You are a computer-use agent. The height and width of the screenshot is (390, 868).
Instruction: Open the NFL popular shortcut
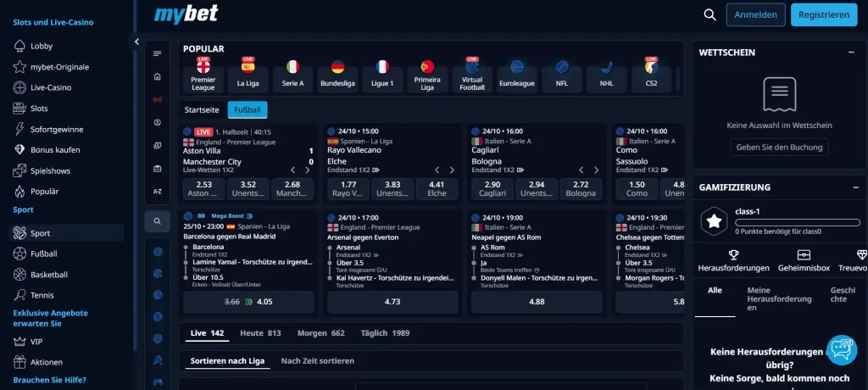(x=561, y=75)
